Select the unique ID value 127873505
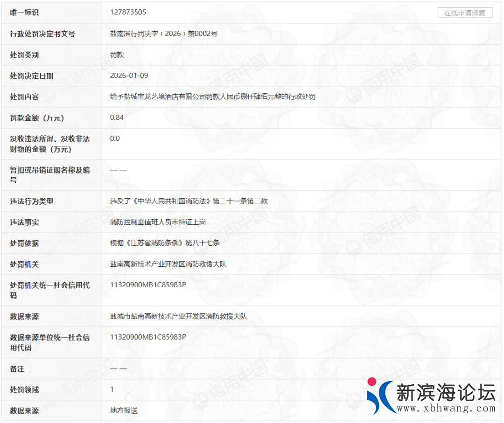Image resolution: width=504 pixels, height=423 pixels. [x=128, y=13]
